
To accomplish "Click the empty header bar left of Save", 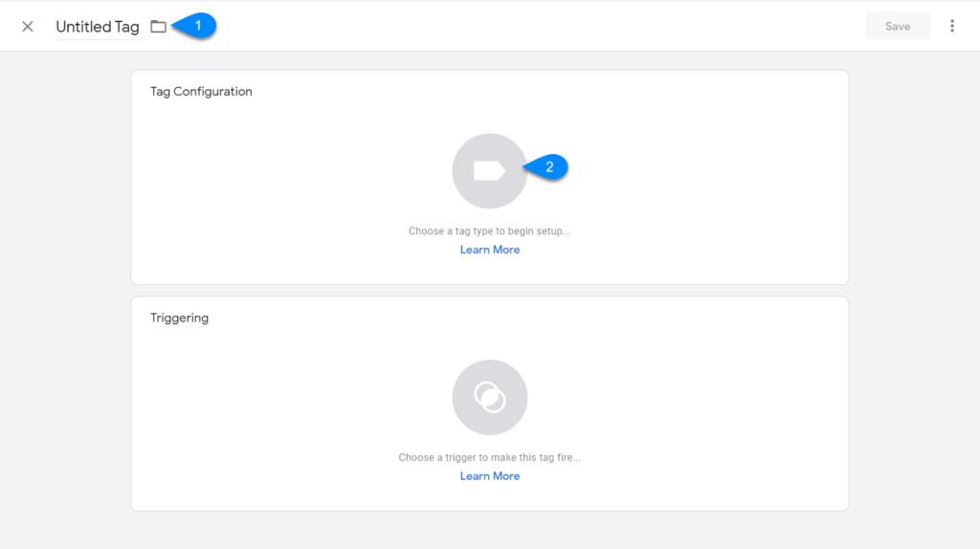I will click(x=574, y=27).
